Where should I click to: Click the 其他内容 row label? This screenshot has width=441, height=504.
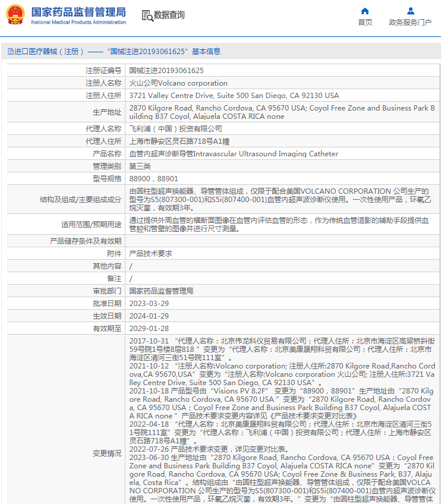click(x=107, y=266)
